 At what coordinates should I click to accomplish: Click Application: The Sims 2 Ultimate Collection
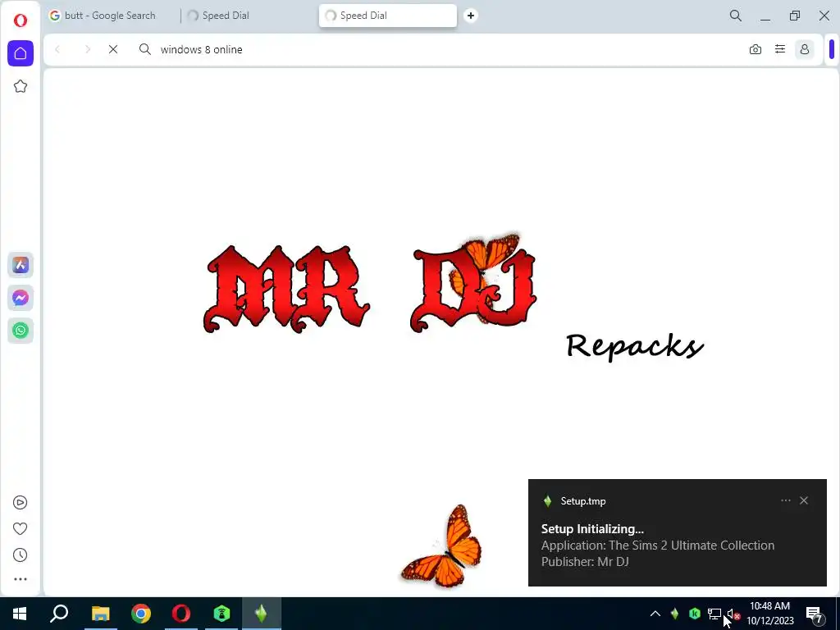click(657, 546)
